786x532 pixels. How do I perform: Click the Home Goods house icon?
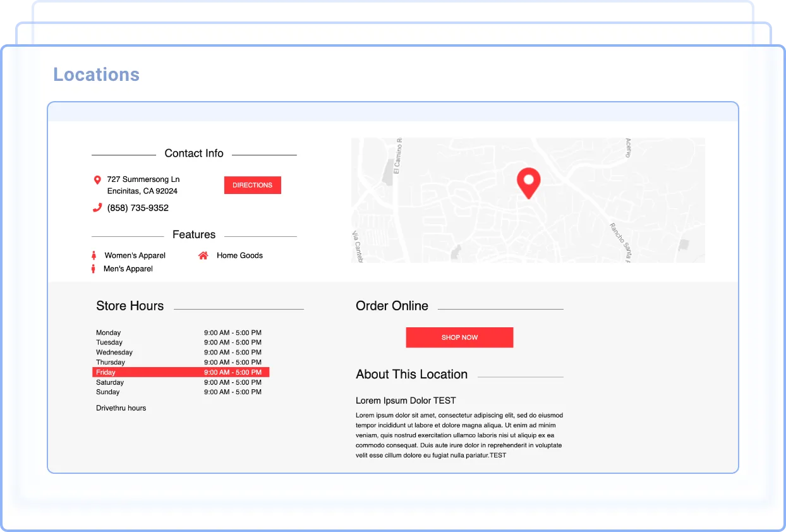click(203, 255)
